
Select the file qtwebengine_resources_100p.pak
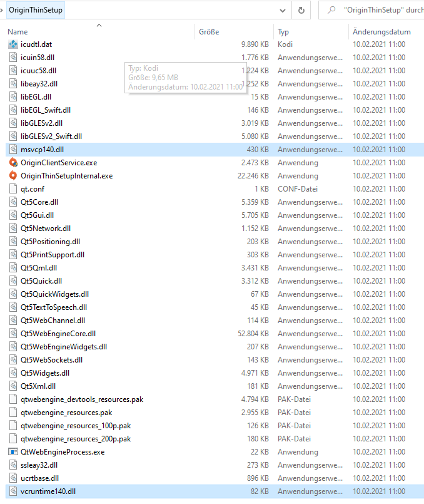tap(76, 426)
